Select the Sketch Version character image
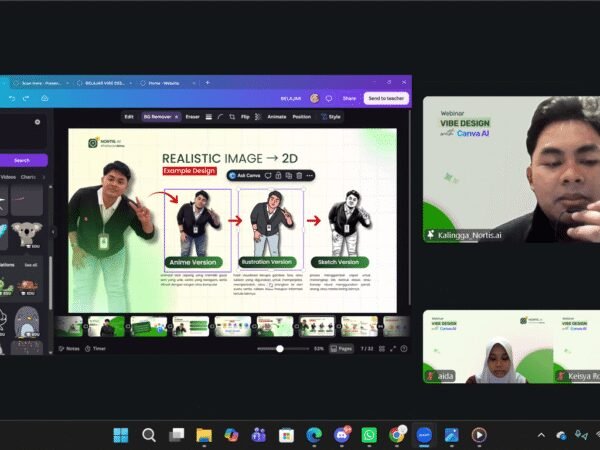The height and width of the screenshot is (450, 600). pos(349,223)
